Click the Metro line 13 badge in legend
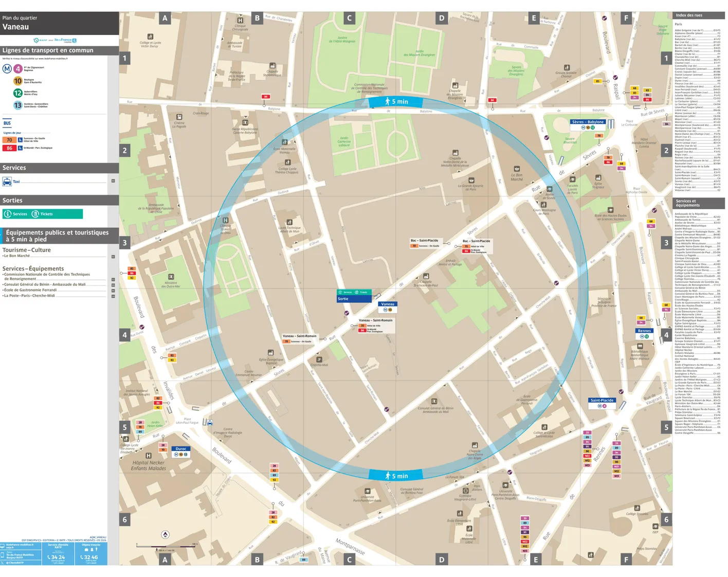Viewport: 728px width, 577px height. (x=18, y=105)
